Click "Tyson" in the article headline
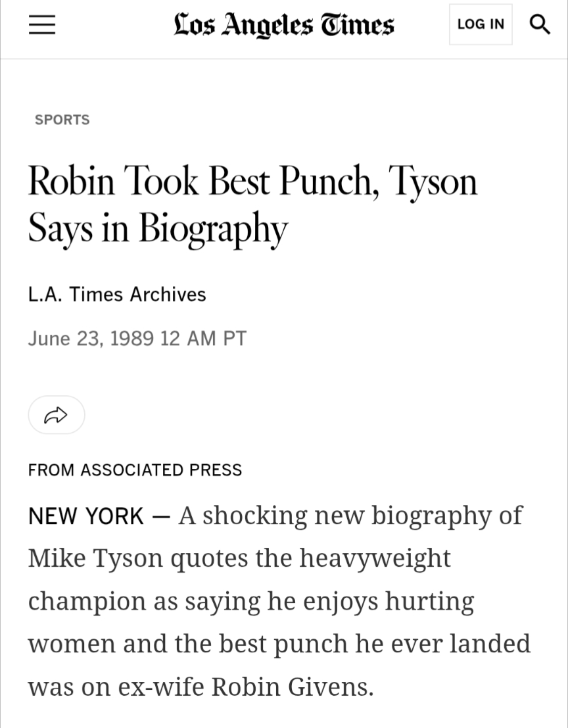Image resolution: width=568 pixels, height=728 pixels. coord(433,182)
